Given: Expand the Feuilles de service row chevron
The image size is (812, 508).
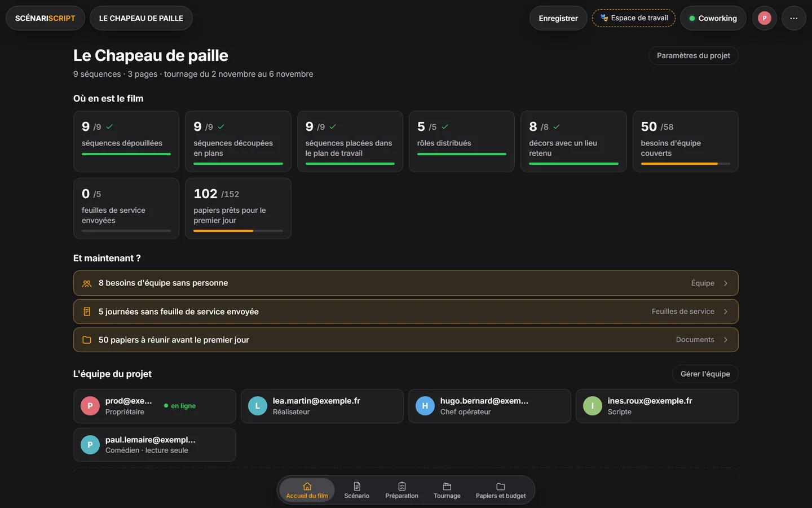Looking at the screenshot, I should [x=726, y=312].
